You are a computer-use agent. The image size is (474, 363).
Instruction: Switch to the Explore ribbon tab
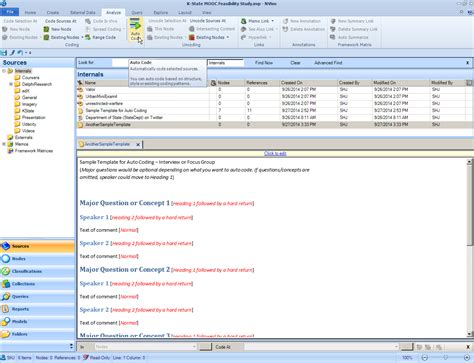pyautogui.click(x=161, y=13)
